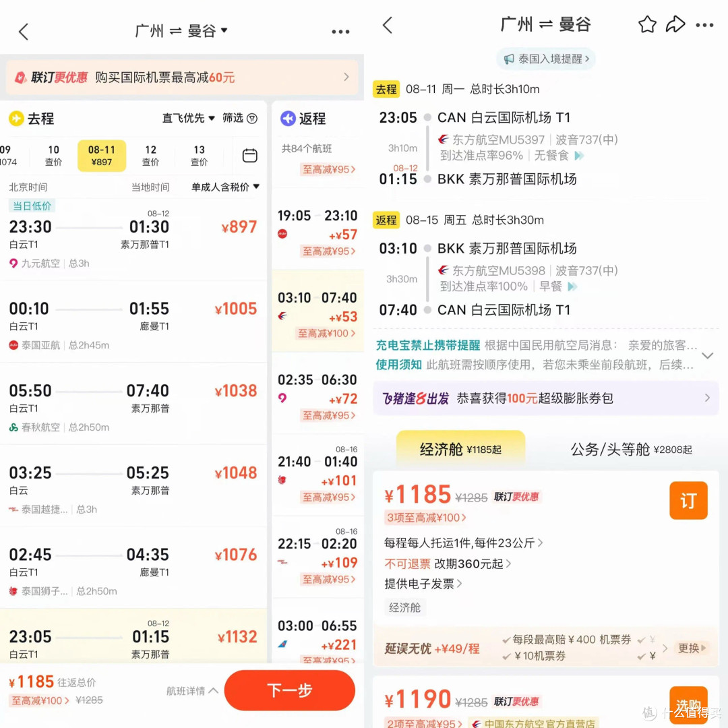
Task: Share the flight with the share arrow icon
Action: tap(675, 24)
